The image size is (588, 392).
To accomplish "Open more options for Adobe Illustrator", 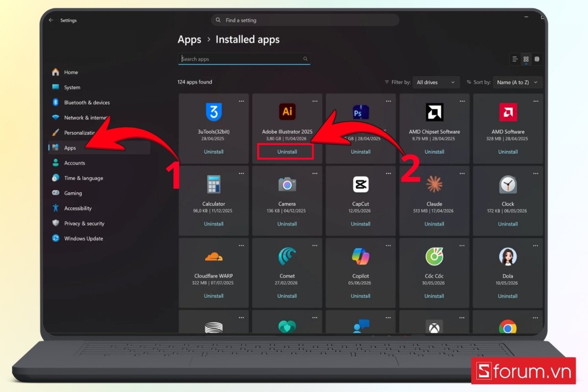I will [315, 101].
